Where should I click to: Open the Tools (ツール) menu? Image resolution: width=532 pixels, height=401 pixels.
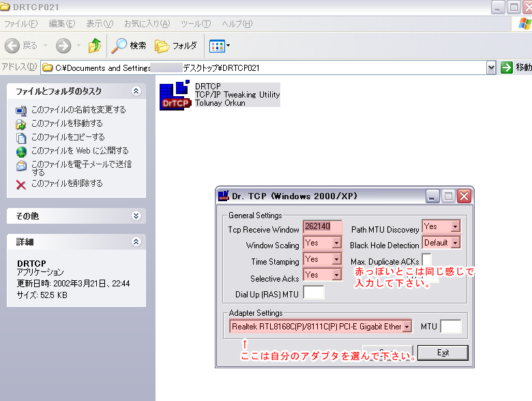196,24
